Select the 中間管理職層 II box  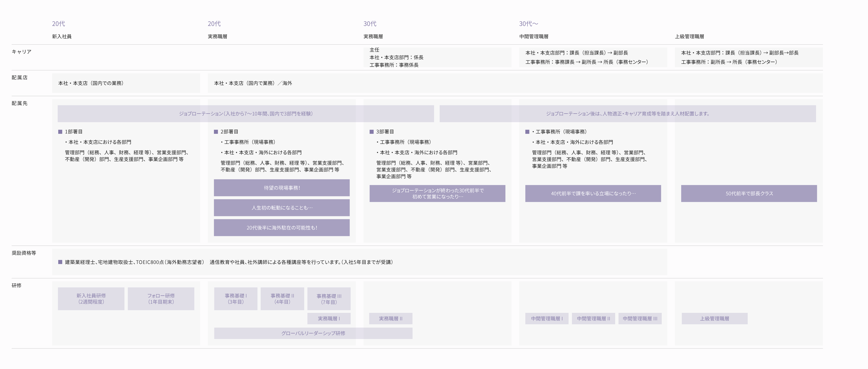click(x=593, y=318)
